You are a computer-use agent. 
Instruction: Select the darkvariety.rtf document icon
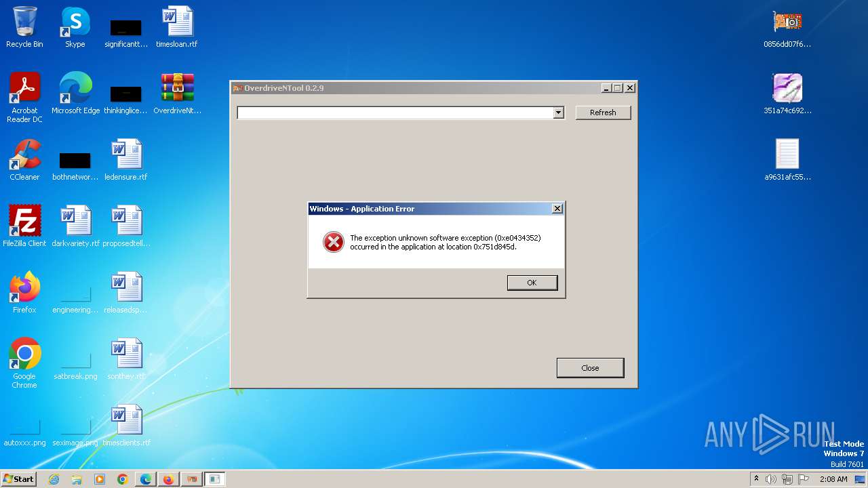(x=75, y=227)
